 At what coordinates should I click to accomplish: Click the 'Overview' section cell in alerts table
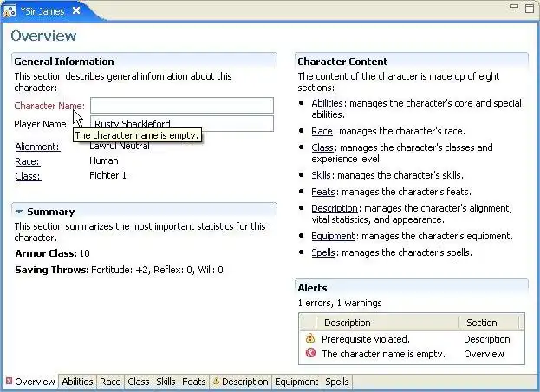tap(484, 354)
